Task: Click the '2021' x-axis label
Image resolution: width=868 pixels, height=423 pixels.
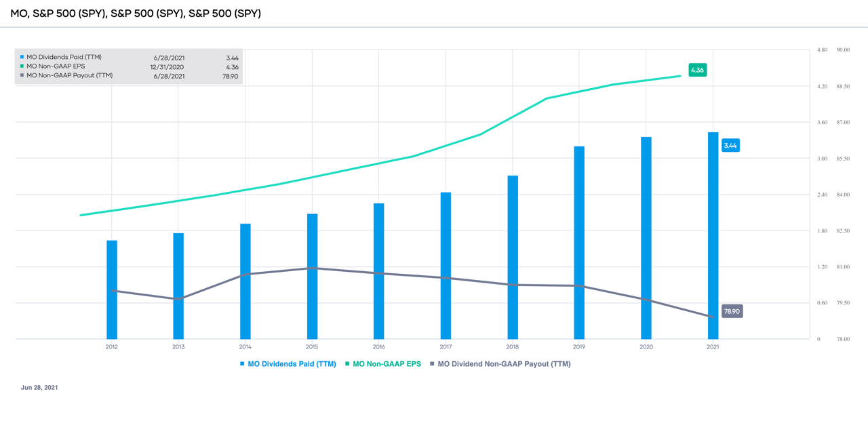Action: pyautogui.click(x=713, y=346)
